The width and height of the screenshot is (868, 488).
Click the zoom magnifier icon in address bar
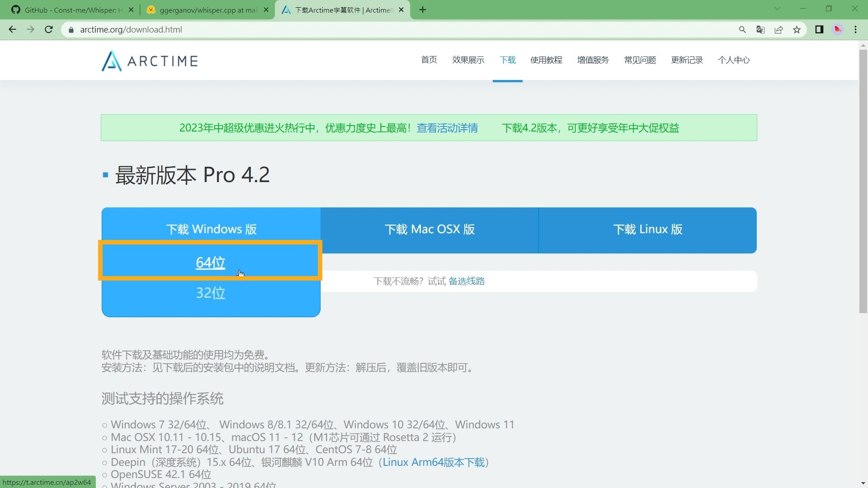pos(742,29)
